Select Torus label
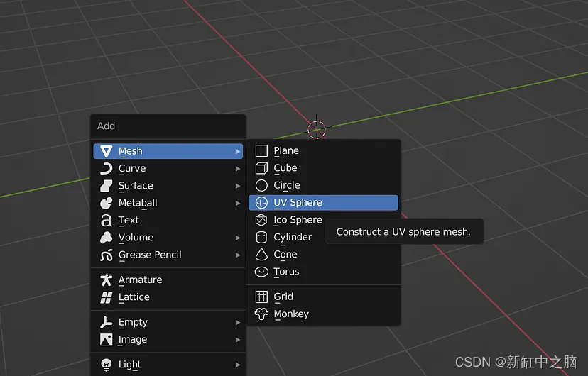The height and width of the screenshot is (376, 588). coord(286,272)
